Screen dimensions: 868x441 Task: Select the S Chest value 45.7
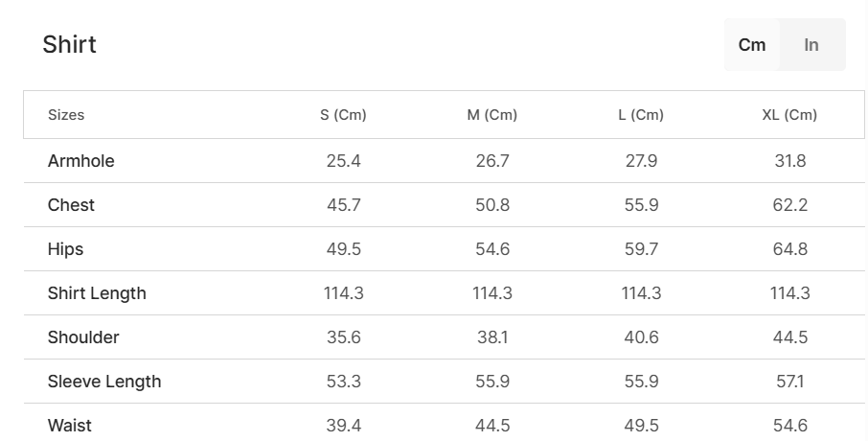[343, 205]
